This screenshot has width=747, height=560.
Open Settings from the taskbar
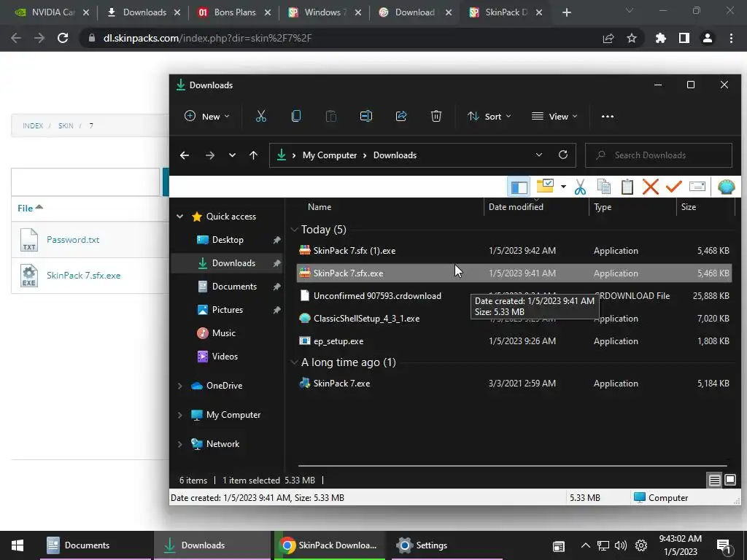point(447,545)
